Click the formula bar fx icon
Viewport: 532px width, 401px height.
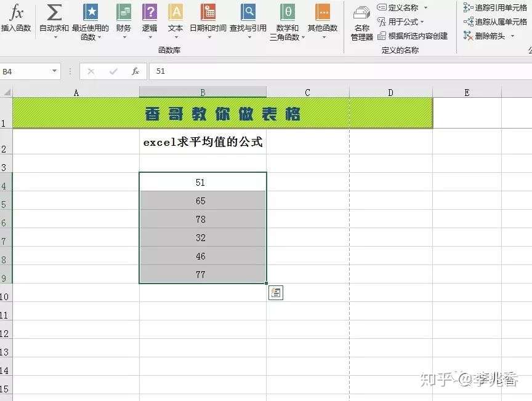(x=135, y=71)
